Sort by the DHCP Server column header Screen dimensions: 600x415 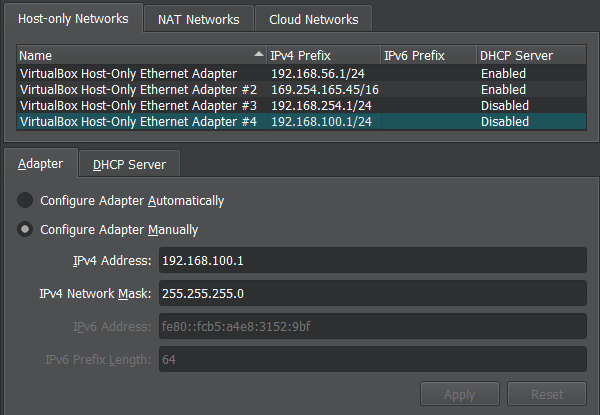(528, 56)
